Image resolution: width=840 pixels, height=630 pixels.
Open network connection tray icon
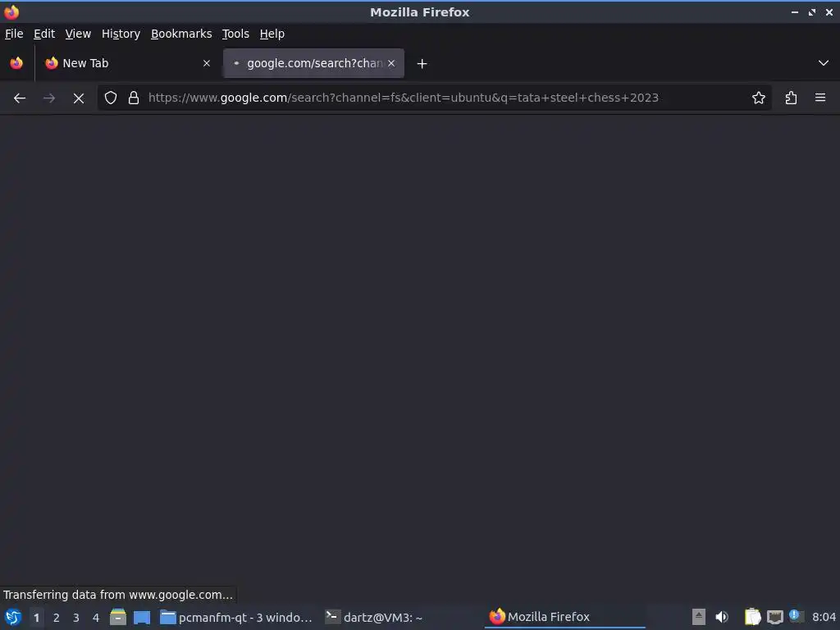pyautogui.click(x=774, y=617)
